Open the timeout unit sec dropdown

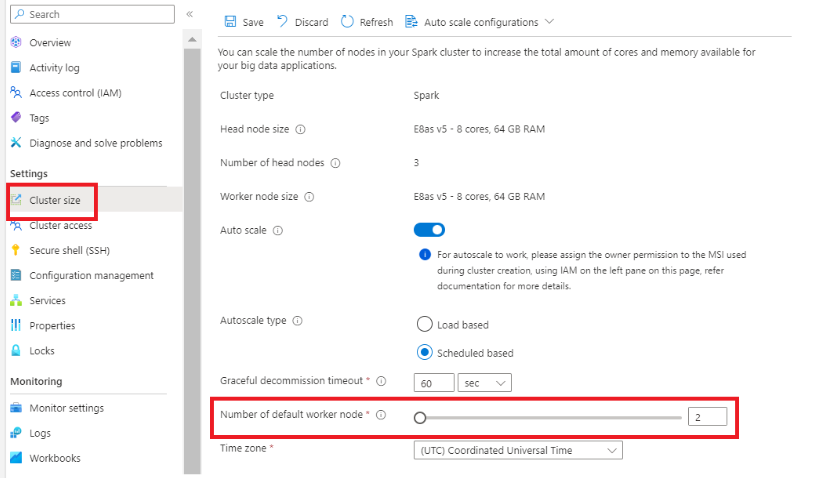point(484,383)
